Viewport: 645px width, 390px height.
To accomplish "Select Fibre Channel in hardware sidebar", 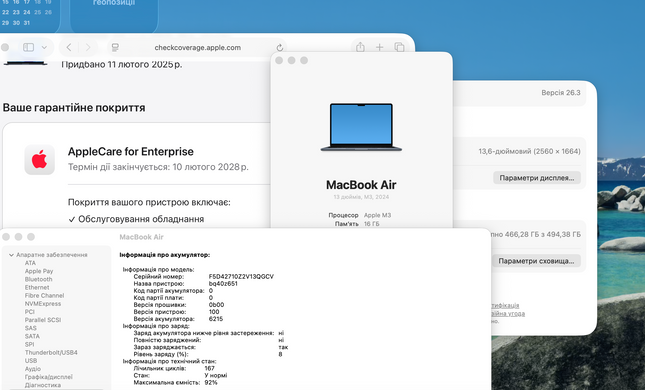I will pos(44,295).
